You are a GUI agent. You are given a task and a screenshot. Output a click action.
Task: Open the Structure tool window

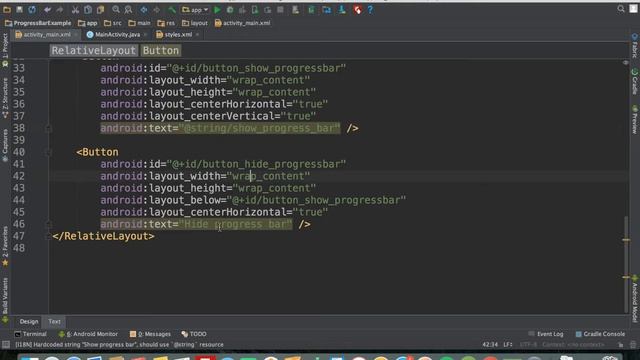[5, 98]
